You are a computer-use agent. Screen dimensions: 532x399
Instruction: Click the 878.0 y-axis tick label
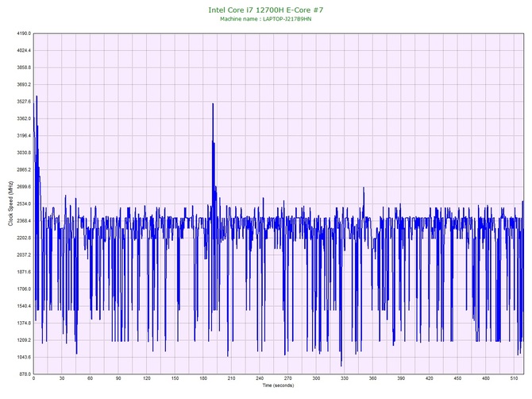pyautogui.click(x=25, y=374)
